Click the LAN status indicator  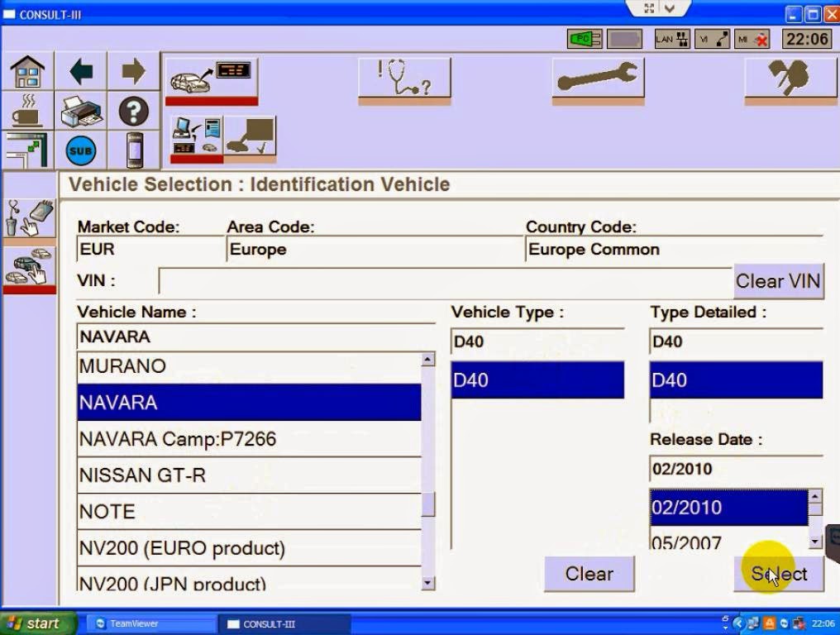point(672,39)
